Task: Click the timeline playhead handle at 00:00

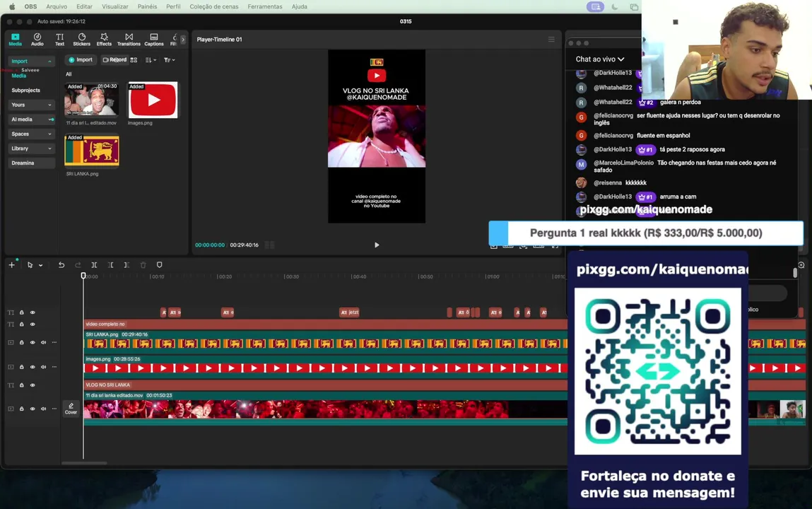Action: (83, 276)
